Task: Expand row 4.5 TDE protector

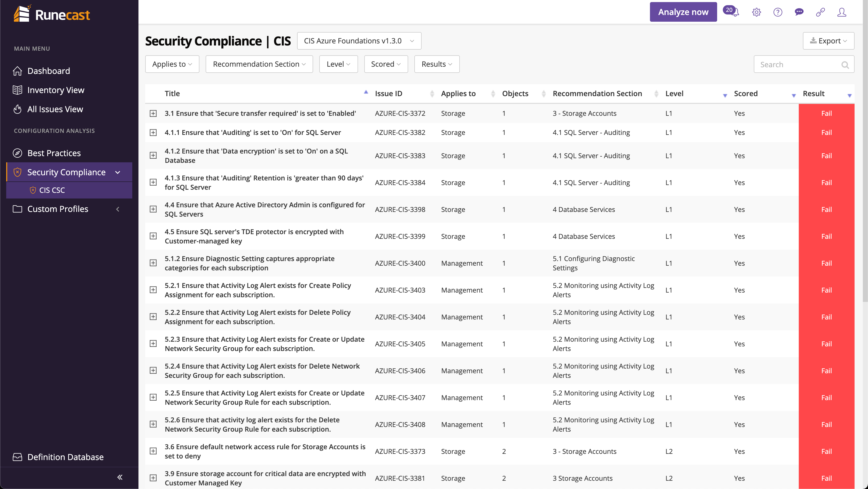Action: (153, 236)
